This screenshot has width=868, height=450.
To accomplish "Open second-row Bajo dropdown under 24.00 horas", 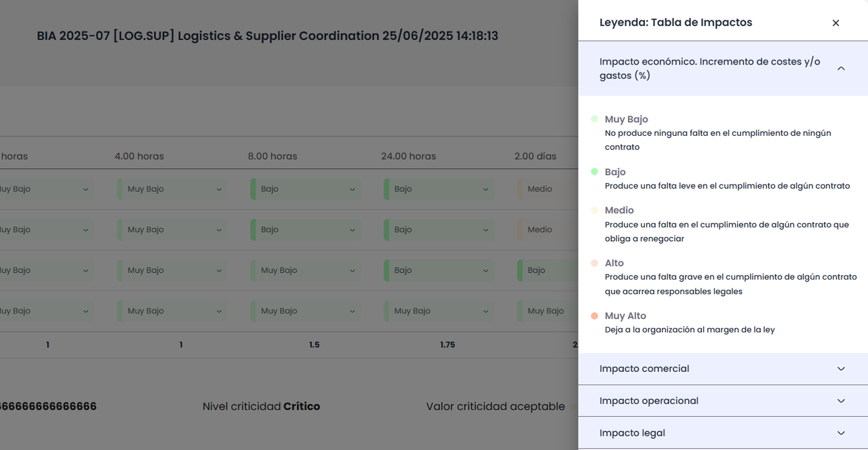I will tap(439, 229).
